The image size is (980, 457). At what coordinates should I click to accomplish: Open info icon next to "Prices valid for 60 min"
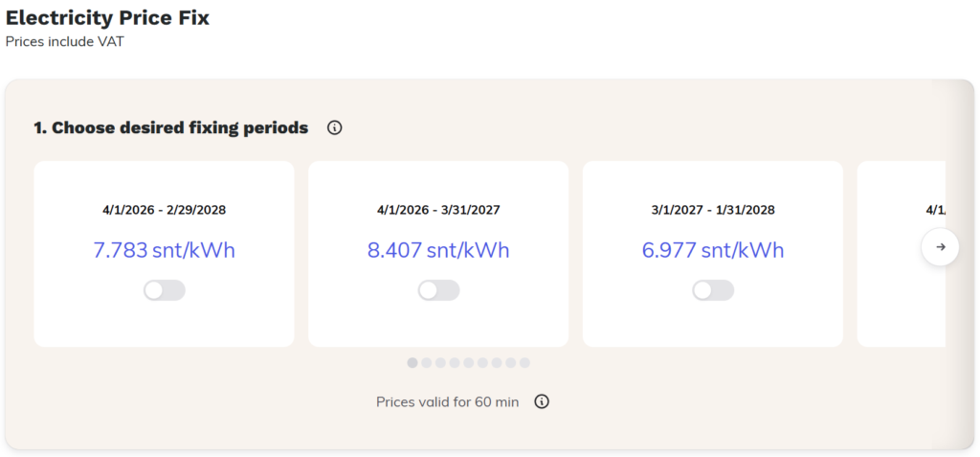coord(542,401)
